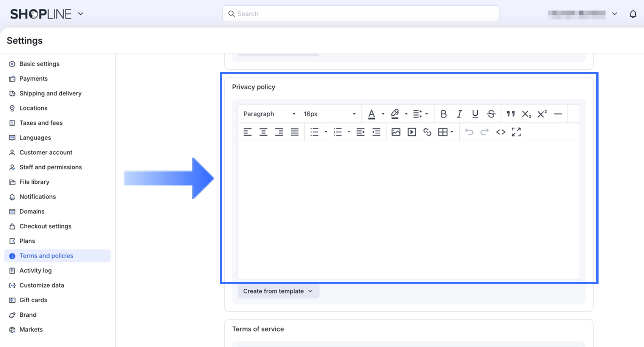Decrease paragraph indent
The width and height of the screenshot is (644, 347).
pyautogui.click(x=376, y=132)
